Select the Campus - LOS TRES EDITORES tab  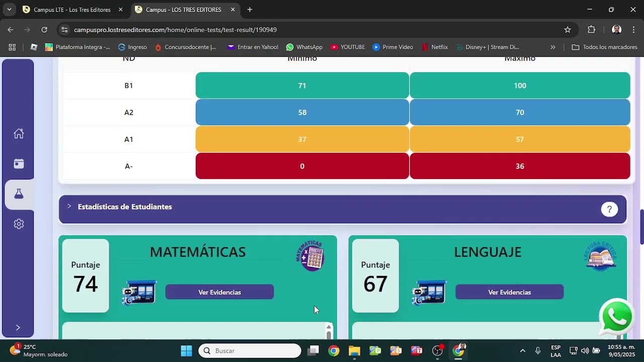184,10
